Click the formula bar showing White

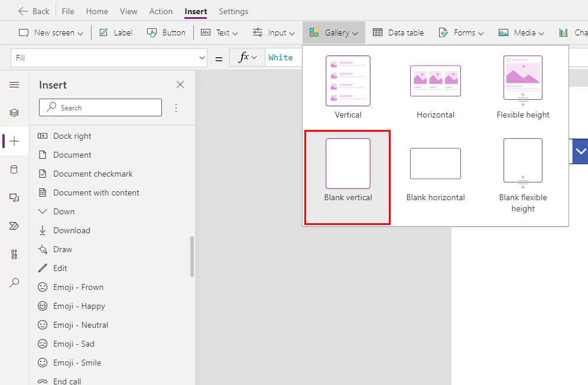283,57
